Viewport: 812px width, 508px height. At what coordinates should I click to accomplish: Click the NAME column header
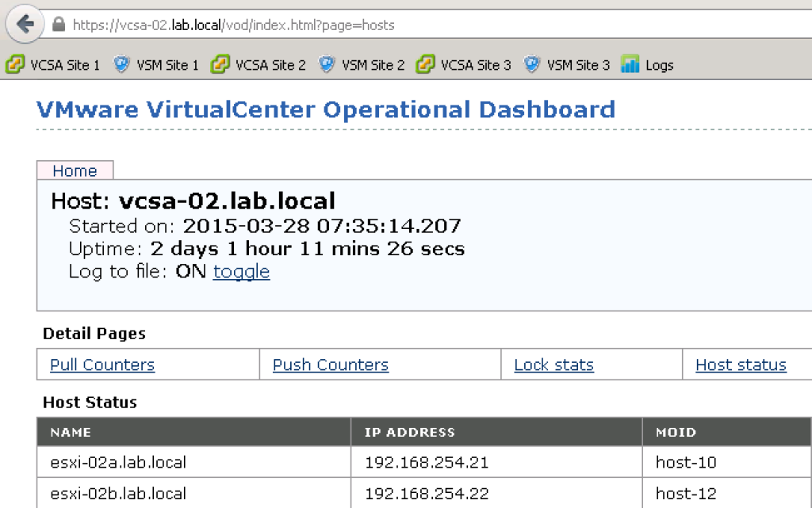click(x=193, y=432)
